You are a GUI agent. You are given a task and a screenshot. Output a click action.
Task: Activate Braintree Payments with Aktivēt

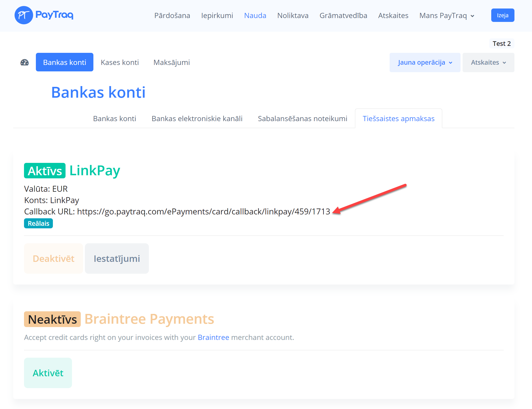click(x=48, y=373)
